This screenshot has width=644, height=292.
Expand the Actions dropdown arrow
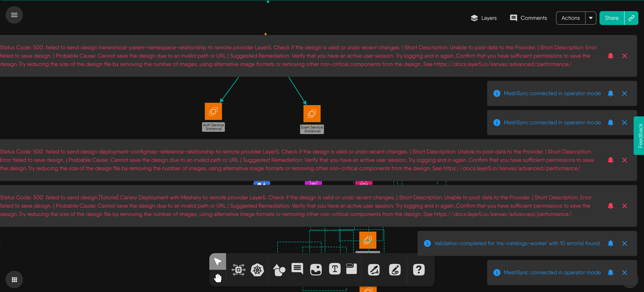click(x=591, y=18)
